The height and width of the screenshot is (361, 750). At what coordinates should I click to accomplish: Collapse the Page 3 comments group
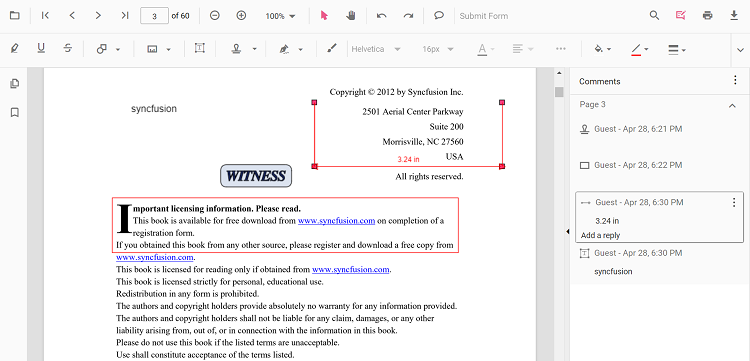732,106
